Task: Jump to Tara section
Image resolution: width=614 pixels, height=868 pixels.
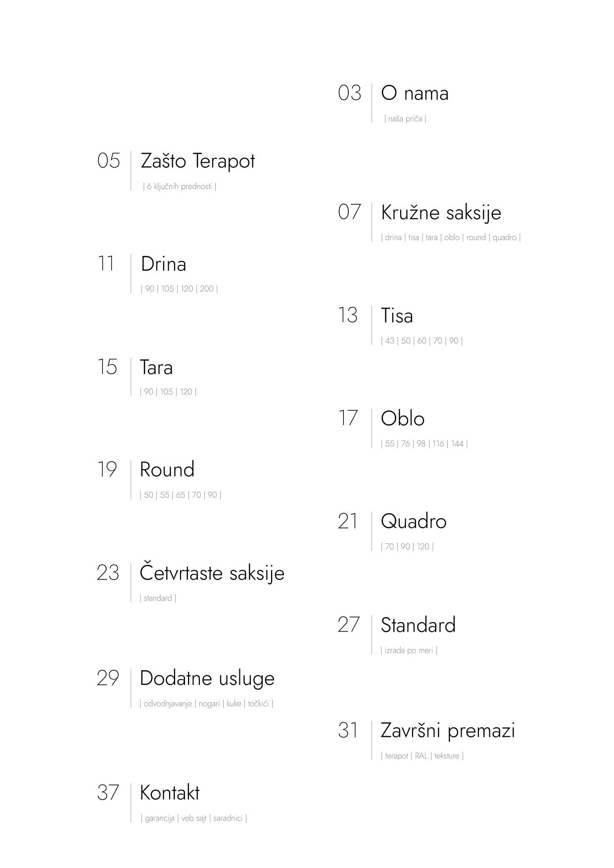Action: click(x=156, y=368)
